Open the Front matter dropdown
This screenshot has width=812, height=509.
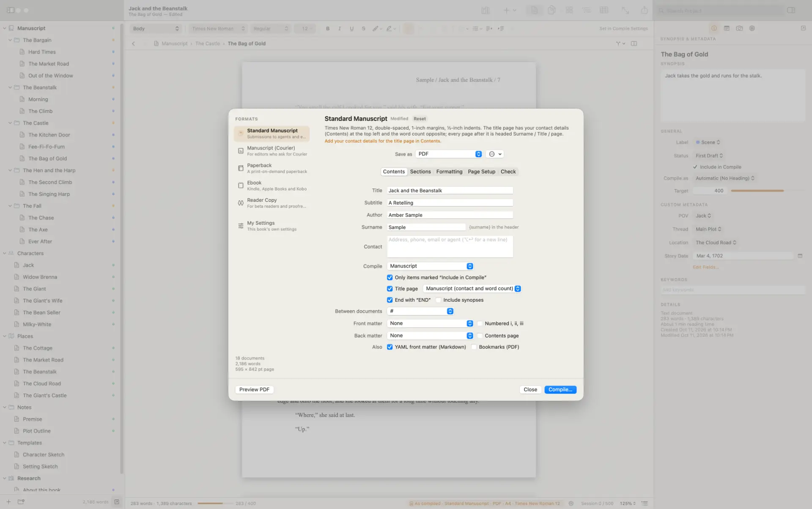click(x=430, y=323)
